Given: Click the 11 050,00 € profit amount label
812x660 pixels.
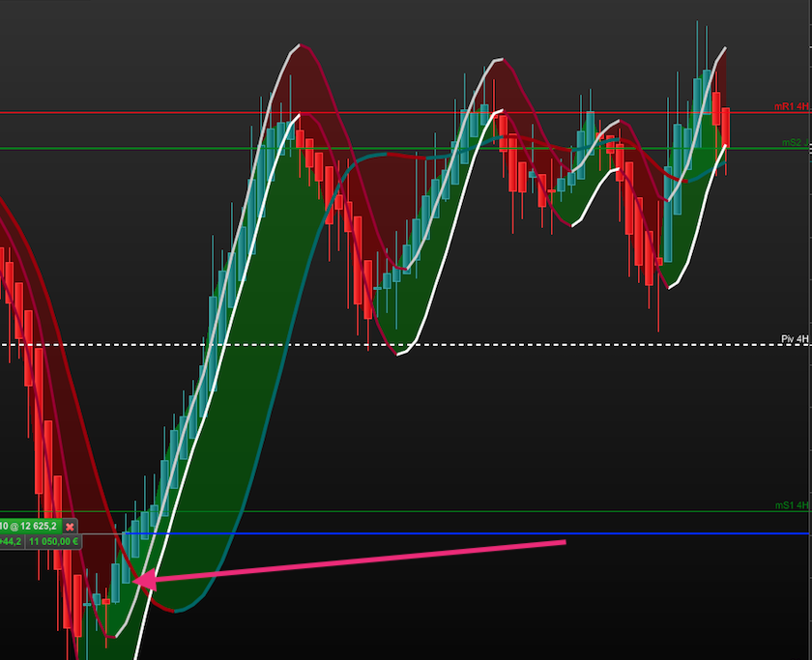Looking at the screenshot, I should click(53, 541).
